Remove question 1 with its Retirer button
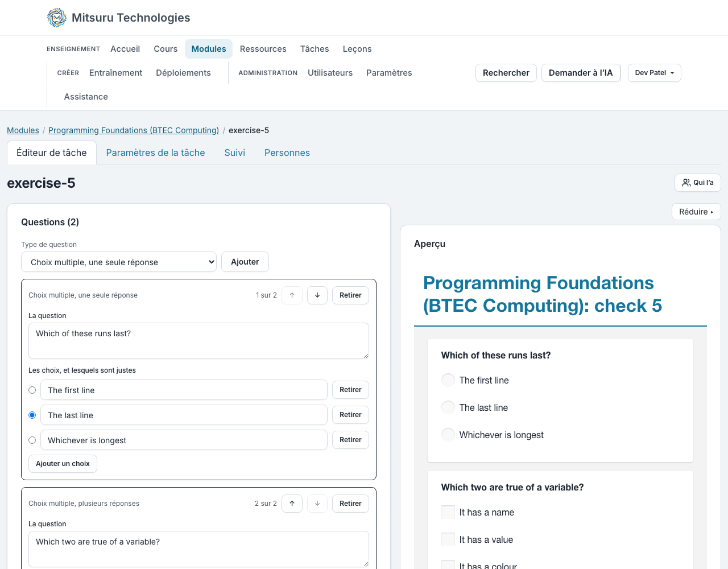 [350, 295]
